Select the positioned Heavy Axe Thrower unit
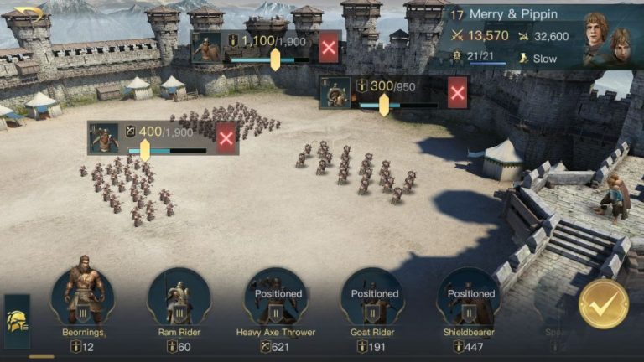The image size is (644, 362). click(276, 297)
